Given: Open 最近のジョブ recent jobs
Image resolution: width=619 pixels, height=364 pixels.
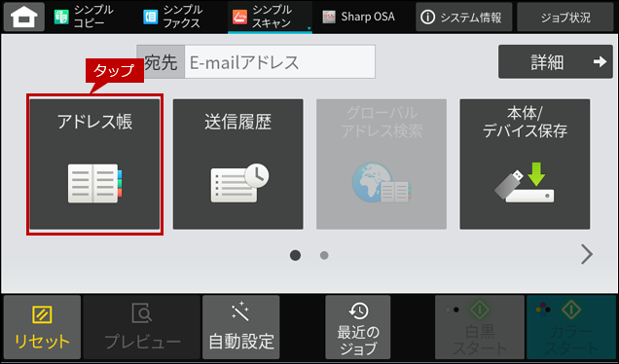Looking at the screenshot, I should coord(357,327).
